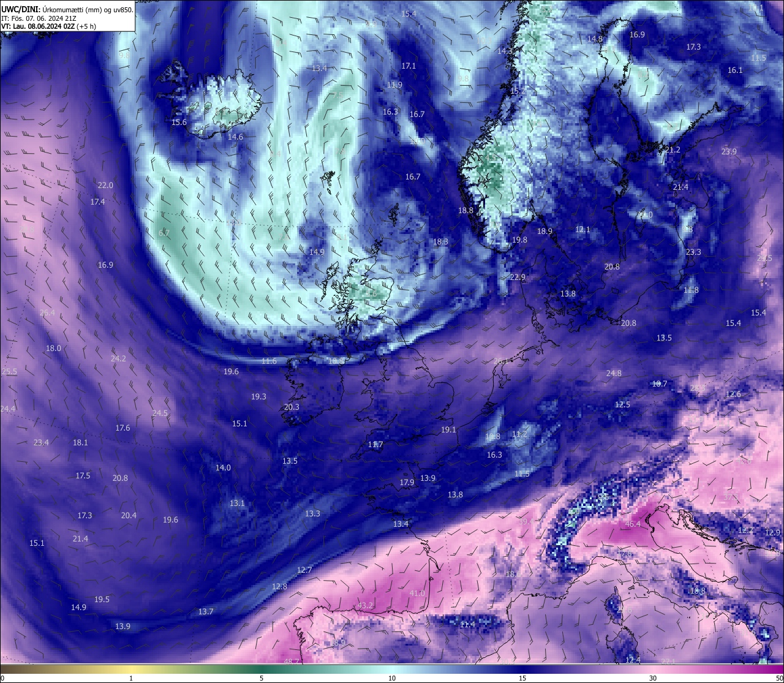
Task: Click the map value '13.1'
Action: [237, 503]
